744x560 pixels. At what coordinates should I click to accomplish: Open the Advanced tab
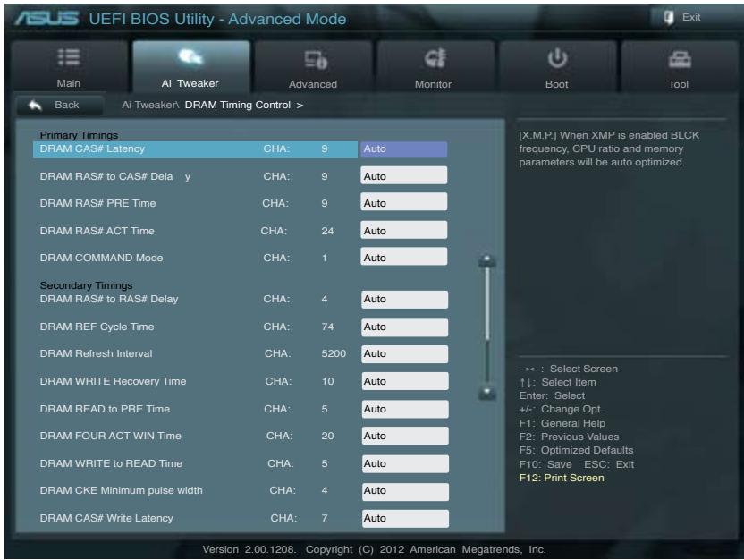pyautogui.click(x=313, y=66)
